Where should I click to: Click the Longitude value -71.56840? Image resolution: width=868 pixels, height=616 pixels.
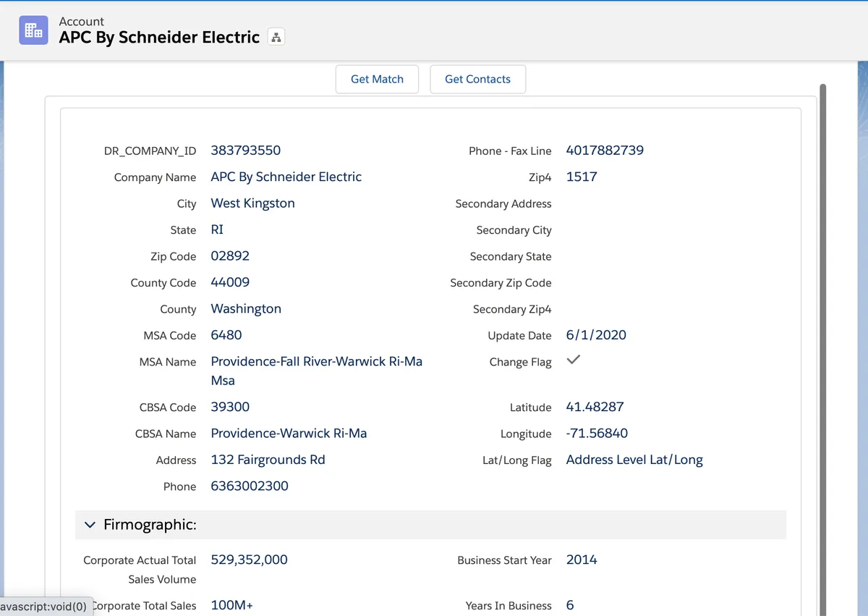pos(597,434)
